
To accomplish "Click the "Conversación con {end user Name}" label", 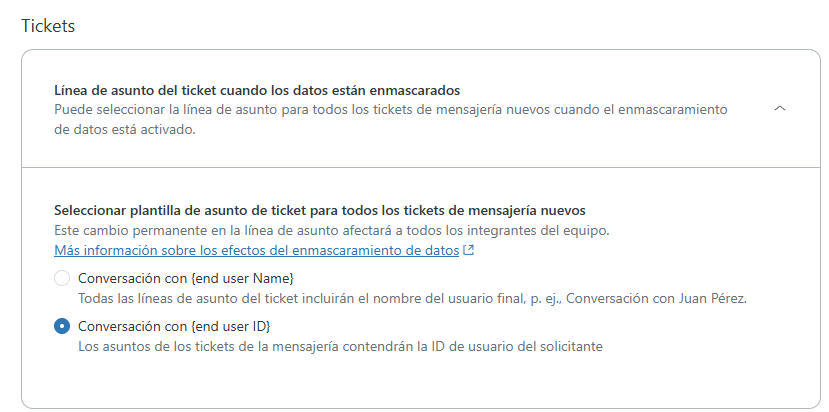I will (x=186, y=278).
